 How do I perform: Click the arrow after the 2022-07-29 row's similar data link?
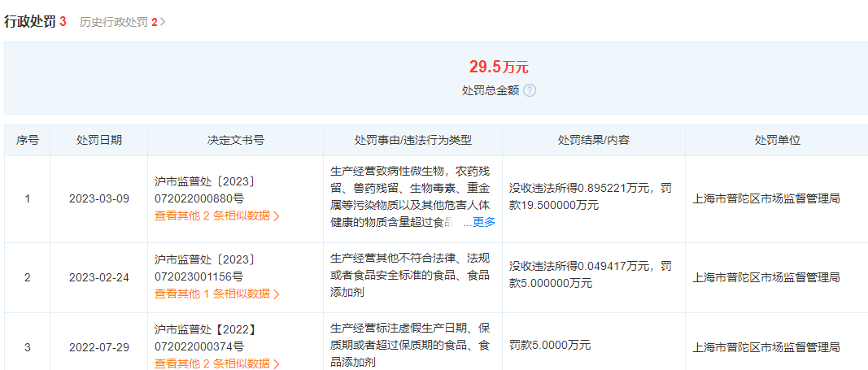pyautogui.click(x=277, y=363)
